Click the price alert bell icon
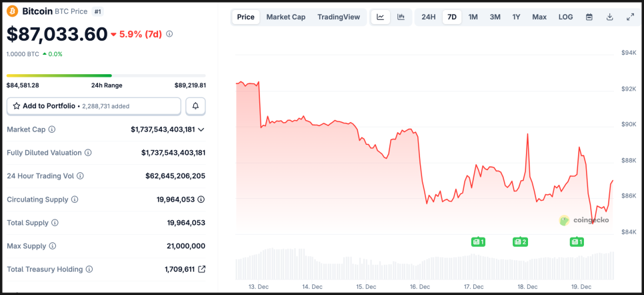This screenshot has height=295, width=644. 195,106
